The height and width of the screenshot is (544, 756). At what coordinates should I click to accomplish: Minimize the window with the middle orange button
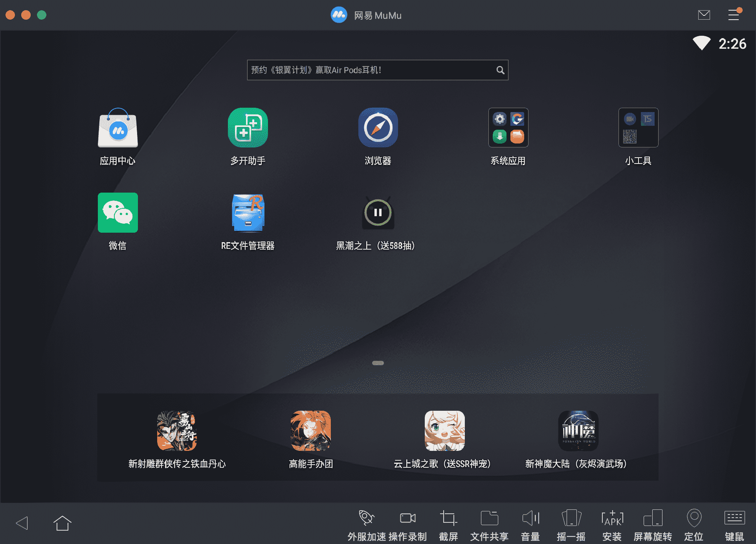[26, 15]
